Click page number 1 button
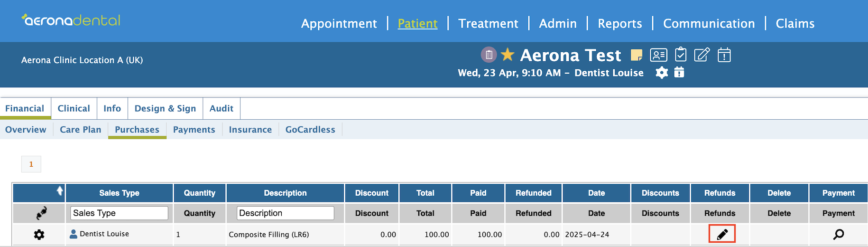This screenshot has width=868, height=247. 31,164
